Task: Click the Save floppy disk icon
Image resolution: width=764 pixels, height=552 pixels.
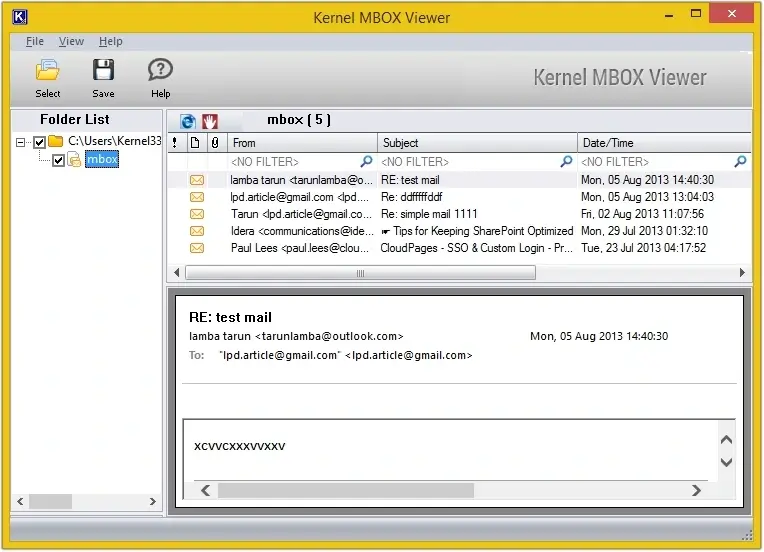Action: [x=103, y=70]
